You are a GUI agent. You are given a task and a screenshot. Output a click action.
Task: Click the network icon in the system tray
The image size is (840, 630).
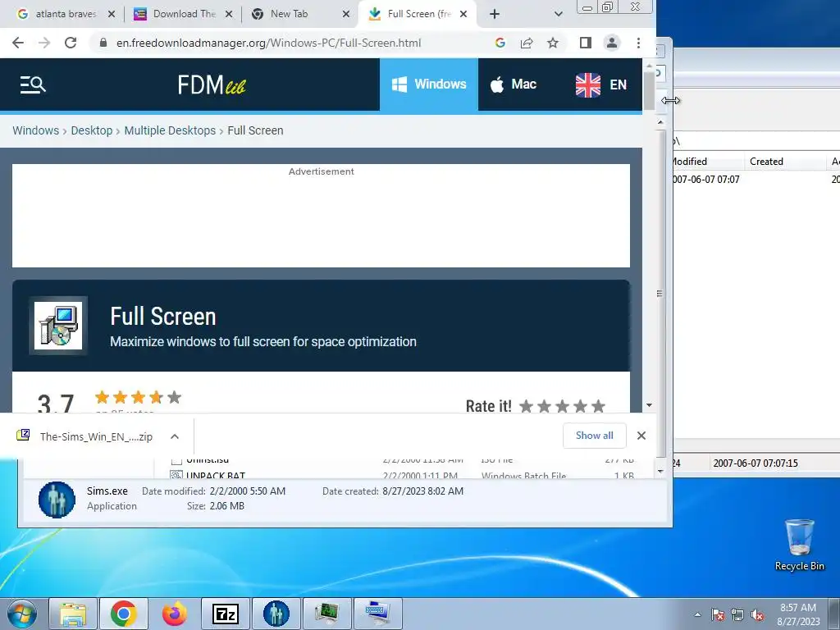pyautogui.click(x=737, y=614)
